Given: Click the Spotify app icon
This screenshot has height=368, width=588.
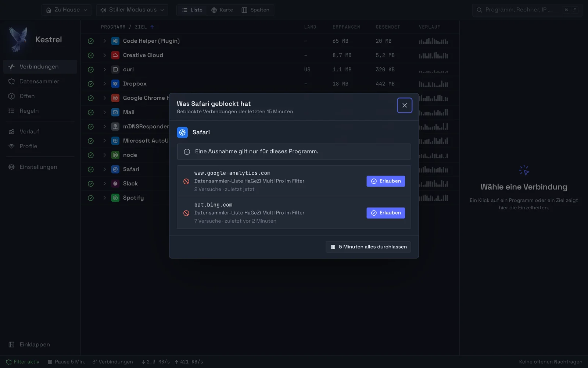Looking at the screenshot, I should click(115, 198).
